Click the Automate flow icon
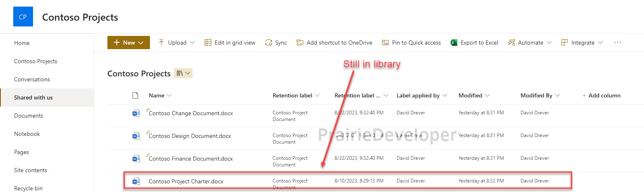This screenshot has height=192, width=644. (511, 43)
